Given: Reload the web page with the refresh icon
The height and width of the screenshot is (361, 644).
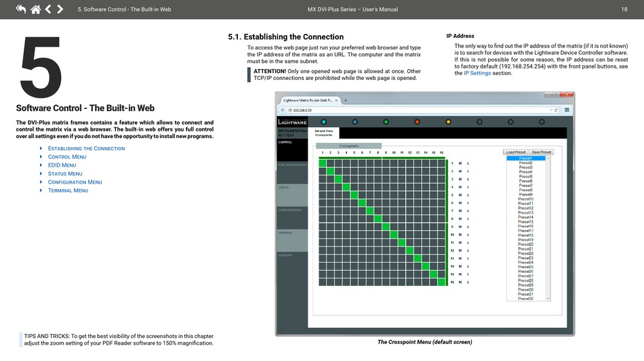Looking at the screenshot, I should coord(556,110).
